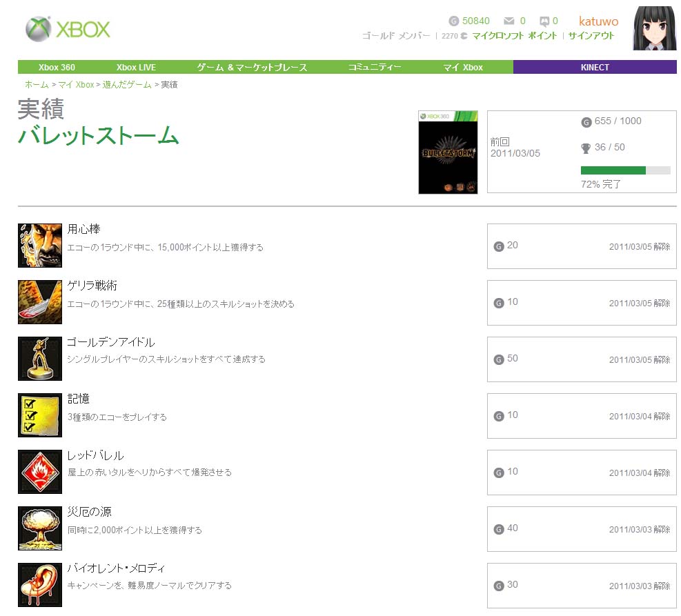Viewport: 681px width, 616px height.
Task: Click the katuwo gamertag link
Action: coord(598,21)
